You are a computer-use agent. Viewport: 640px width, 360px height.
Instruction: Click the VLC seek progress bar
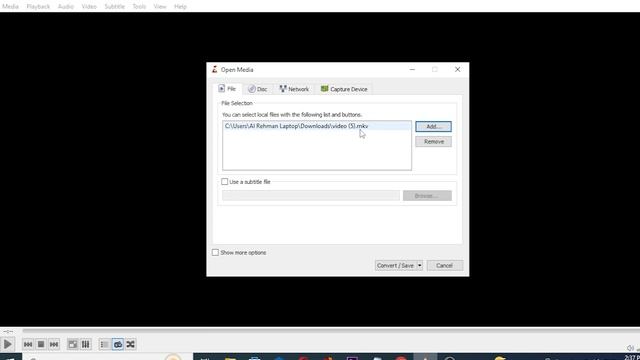[x=331, y=331]
